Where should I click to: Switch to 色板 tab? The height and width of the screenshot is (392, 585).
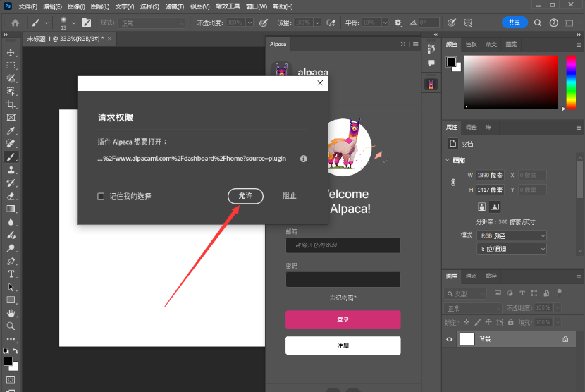[472, 44]
